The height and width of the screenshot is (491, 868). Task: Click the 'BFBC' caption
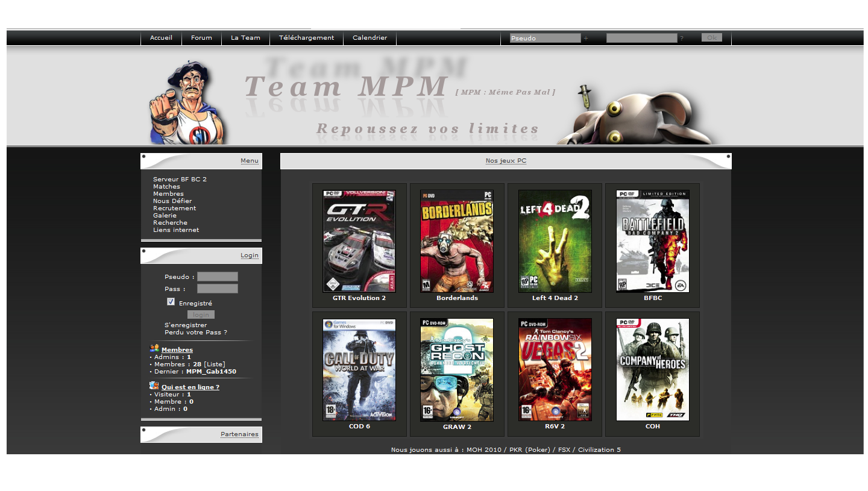pos(653,298)
